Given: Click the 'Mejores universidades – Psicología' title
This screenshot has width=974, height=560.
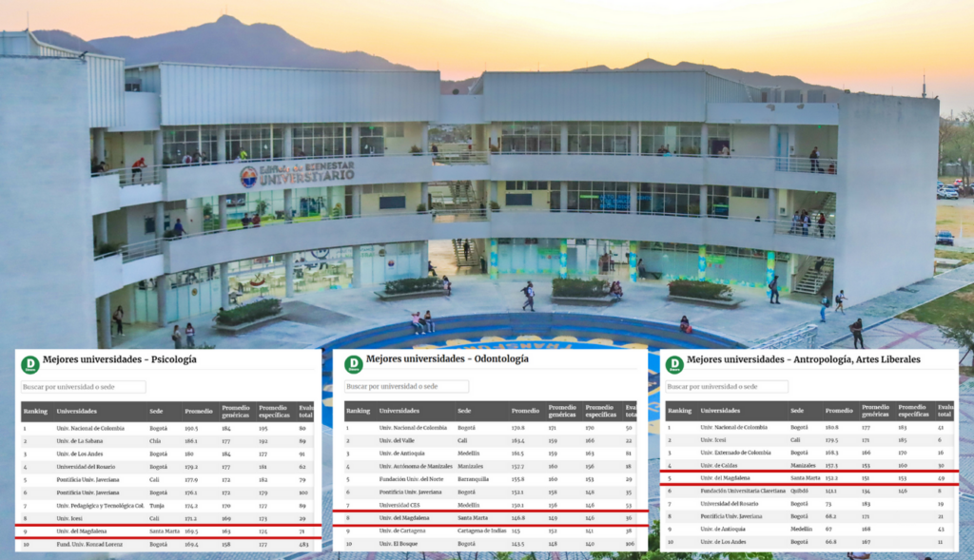Looking at the screenshot, I should click(119, 359).
